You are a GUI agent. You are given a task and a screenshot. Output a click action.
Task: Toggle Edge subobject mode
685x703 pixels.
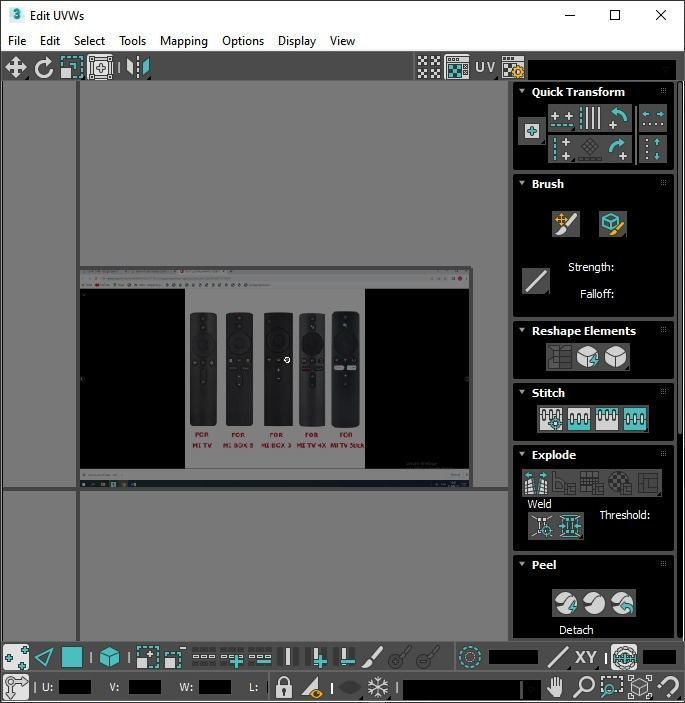[44, 658]
